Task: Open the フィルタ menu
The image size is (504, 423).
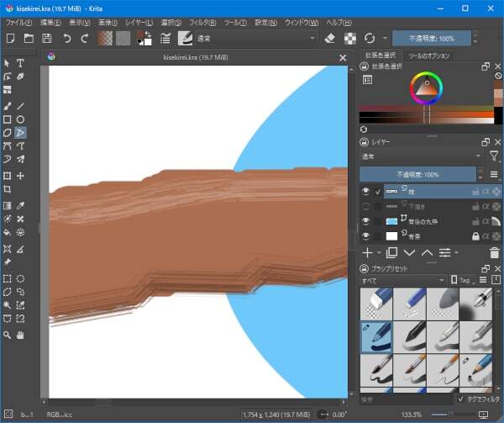Action: point(202,21)
